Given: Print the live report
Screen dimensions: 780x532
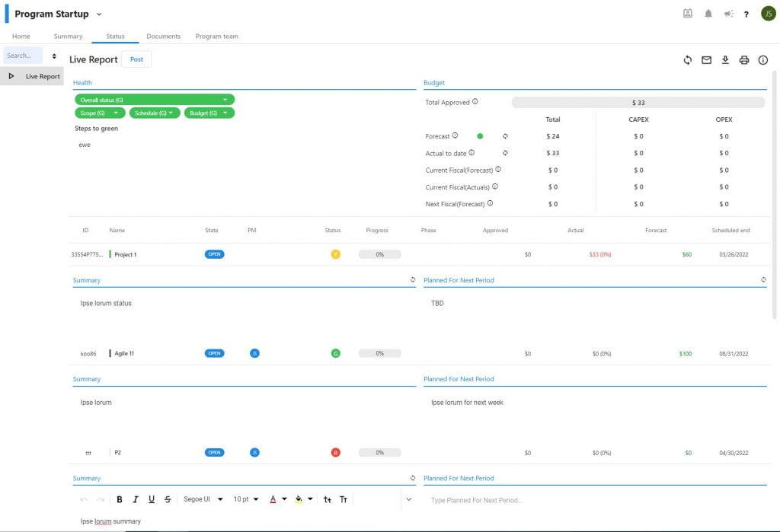Looking at the screenshot, I should coord(744,60).
